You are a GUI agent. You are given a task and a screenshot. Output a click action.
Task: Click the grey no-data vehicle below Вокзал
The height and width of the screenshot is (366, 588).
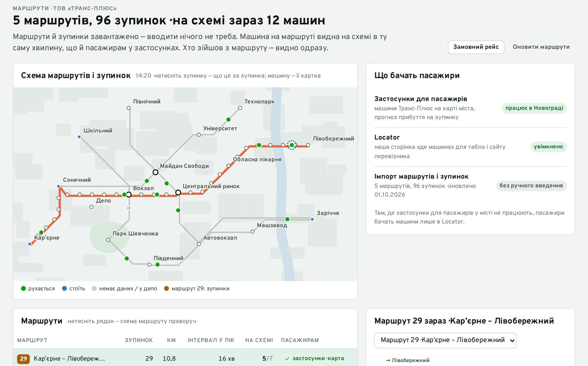pyautogui.click(x=129, y=208)
